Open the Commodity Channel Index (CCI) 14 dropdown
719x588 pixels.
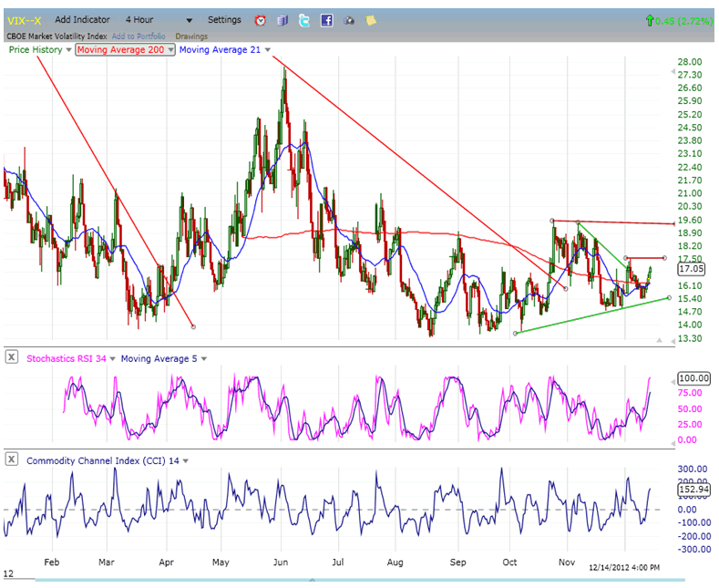point(185,460)
